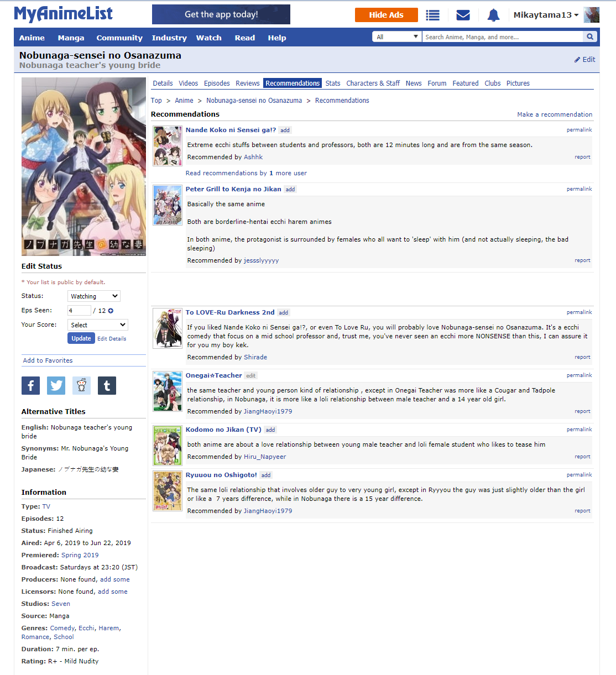Open Kodomo no Jikan (TV) thumbnail
The width and height of the screenshot is (616, 675).
pos(168,446)
